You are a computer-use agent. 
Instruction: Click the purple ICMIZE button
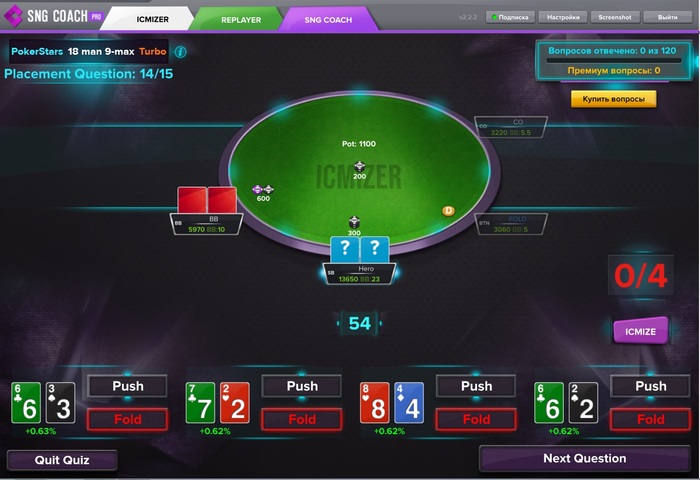(640, 331)
